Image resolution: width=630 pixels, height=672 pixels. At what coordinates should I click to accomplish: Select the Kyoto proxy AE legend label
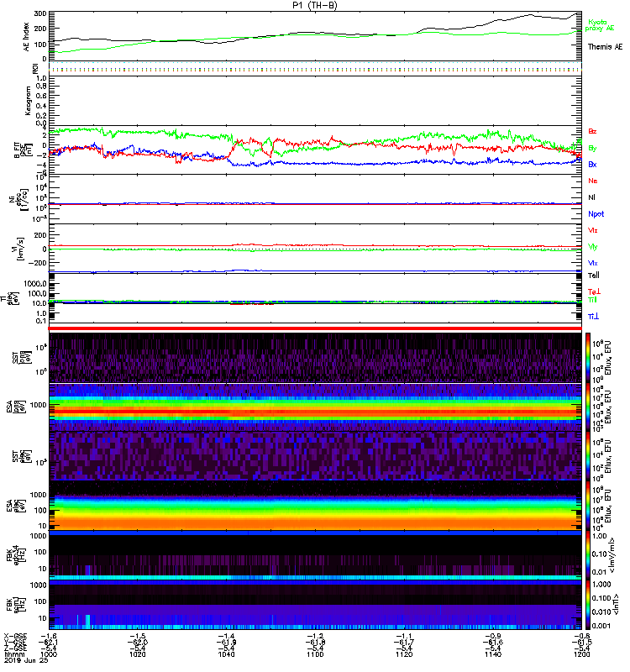[x=600, y=25]
